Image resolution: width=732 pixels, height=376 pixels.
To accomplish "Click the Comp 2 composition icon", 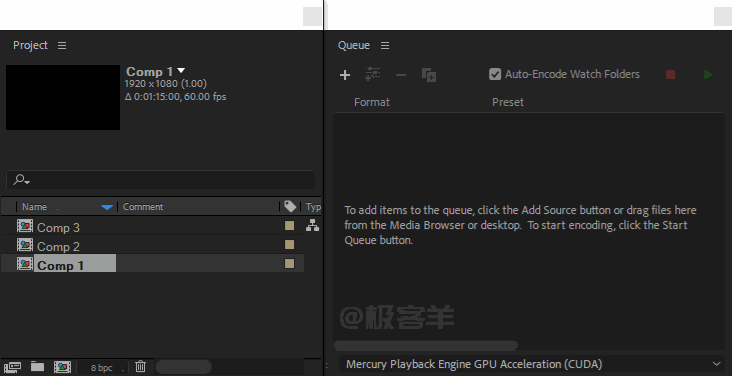I will pyautogui.click(x=25, y=245).
